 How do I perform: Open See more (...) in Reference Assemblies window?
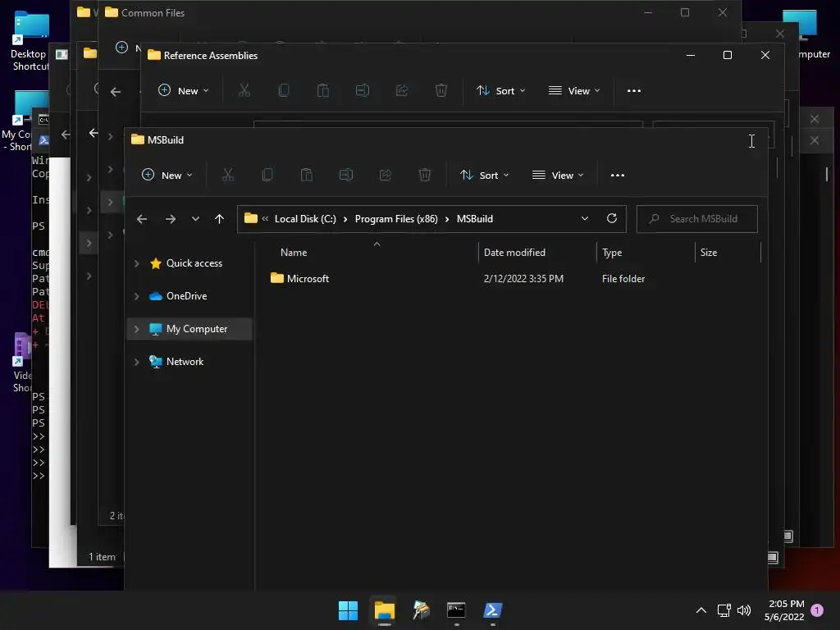(634, 90)
